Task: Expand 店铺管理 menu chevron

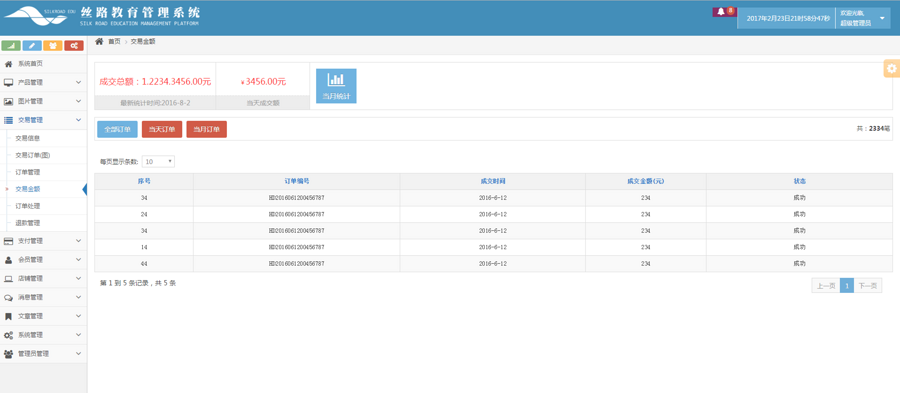Action: [79, 279]
